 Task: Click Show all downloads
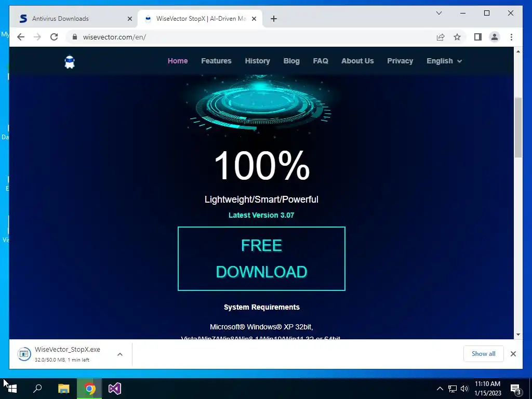point(484,353)
